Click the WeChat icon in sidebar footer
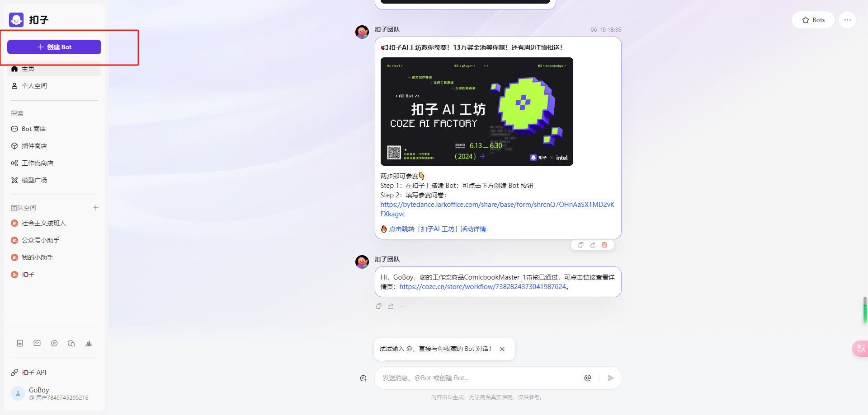Screen dimensions: 868x415 (71, 343)
